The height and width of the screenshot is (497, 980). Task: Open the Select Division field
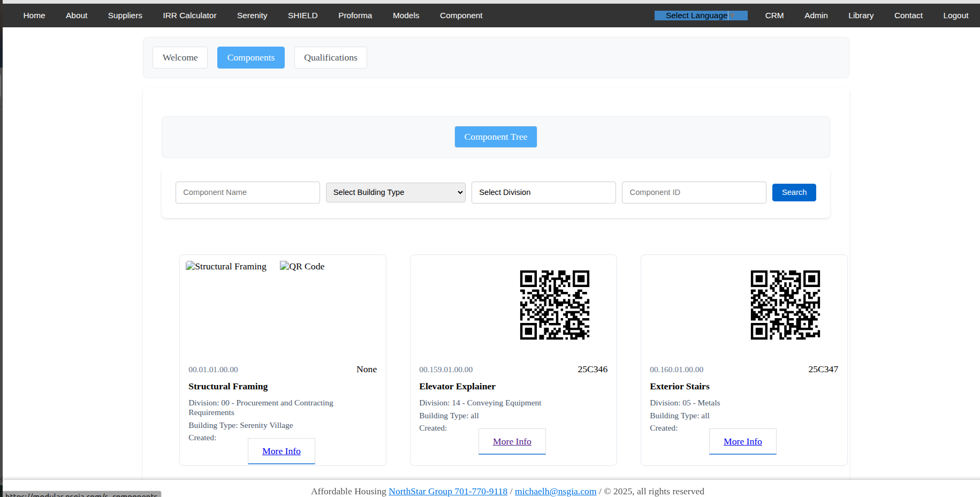[543, 192]
